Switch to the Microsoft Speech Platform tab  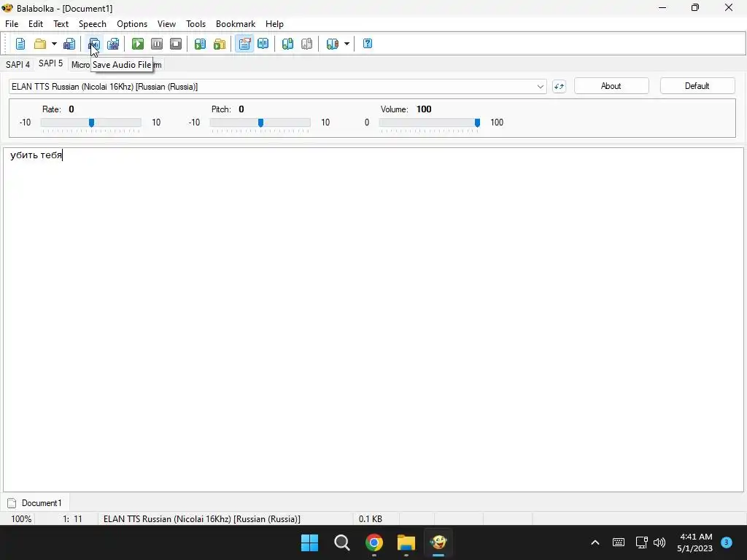click(x=80, y=65)
